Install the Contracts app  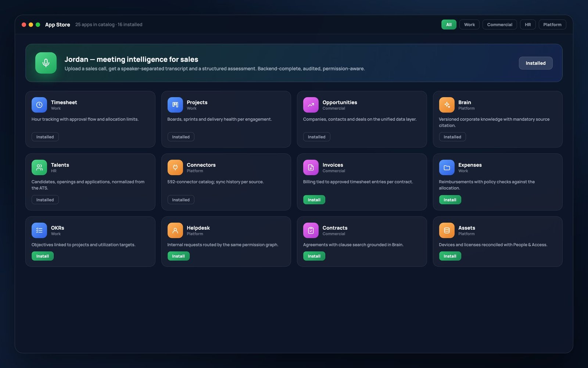314,256
